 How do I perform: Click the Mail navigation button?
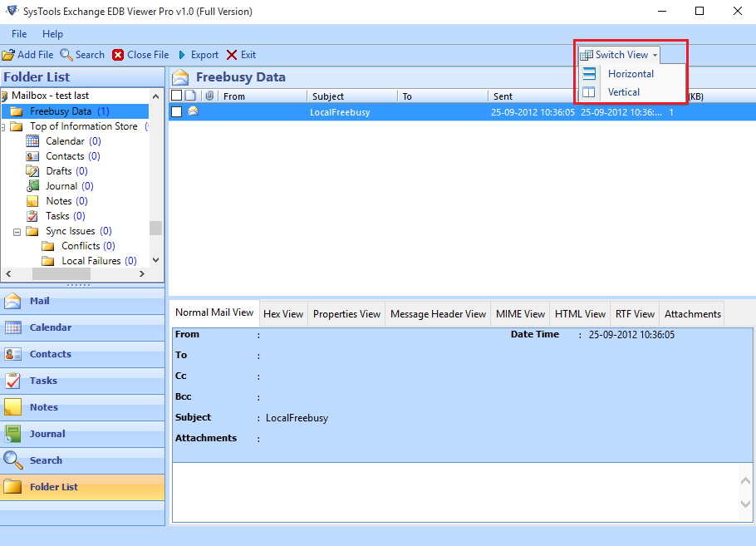coord(82,301)
